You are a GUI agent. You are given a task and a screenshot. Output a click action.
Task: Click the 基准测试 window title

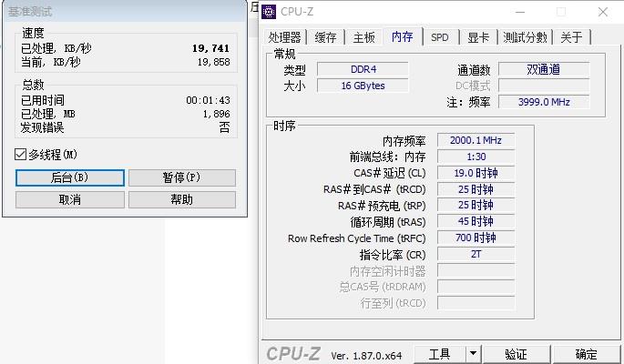coord(30,12)
